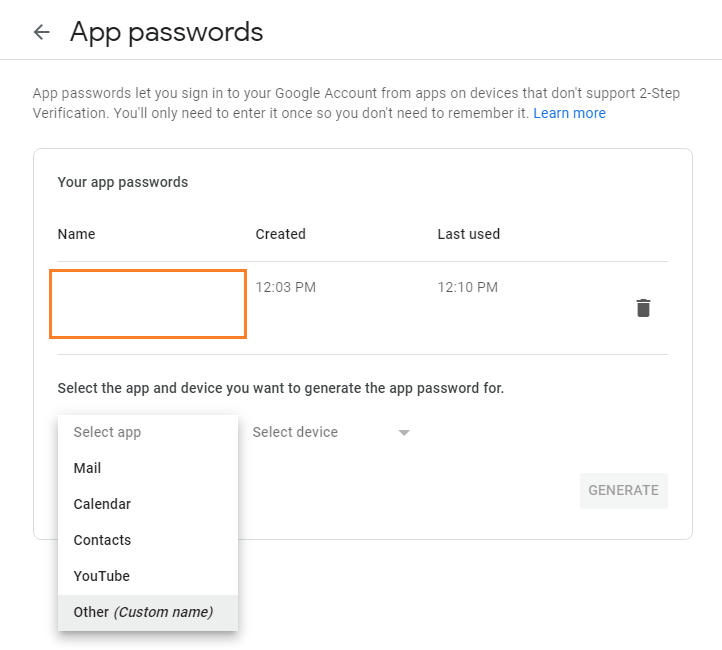Viewport: 722px width, 650px height.
Task: Expand Select device via its arrow
Action: click(404, 433)
